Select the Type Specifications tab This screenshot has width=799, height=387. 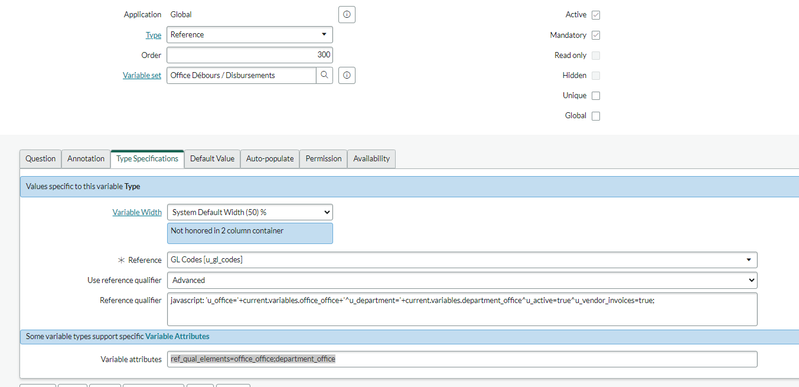pos(147,159)
